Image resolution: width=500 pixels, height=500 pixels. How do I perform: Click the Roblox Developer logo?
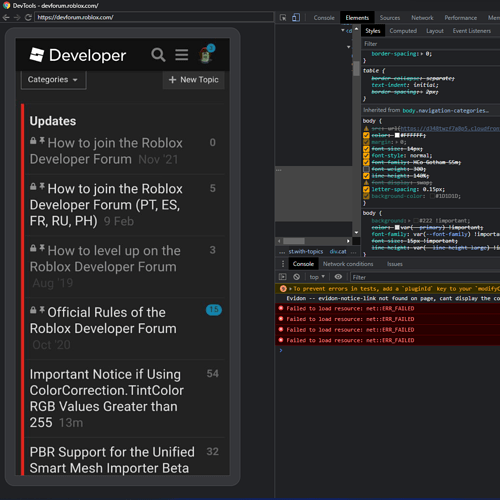[x=78, y=55]
